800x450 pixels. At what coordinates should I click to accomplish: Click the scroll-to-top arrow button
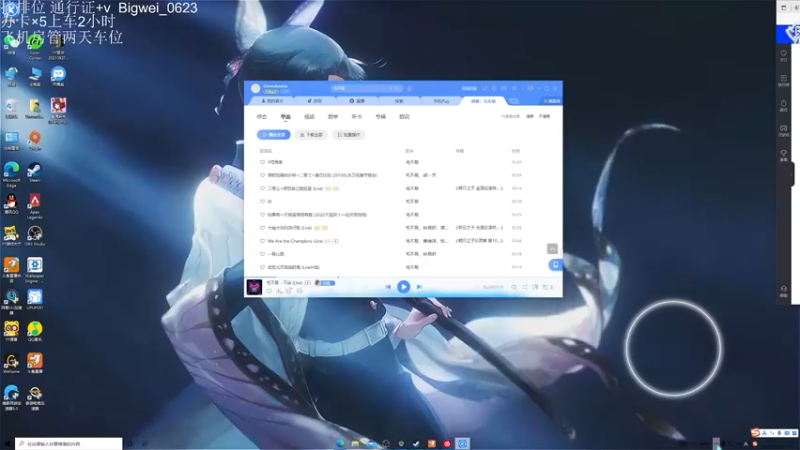pos(552,248)
